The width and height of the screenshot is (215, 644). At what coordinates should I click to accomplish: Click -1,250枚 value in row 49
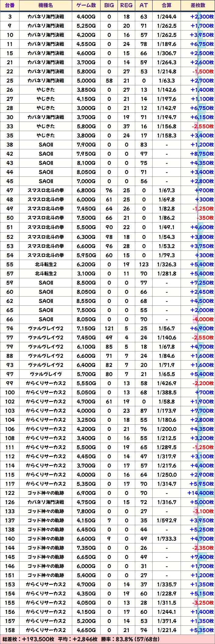[x=203, y=208]
